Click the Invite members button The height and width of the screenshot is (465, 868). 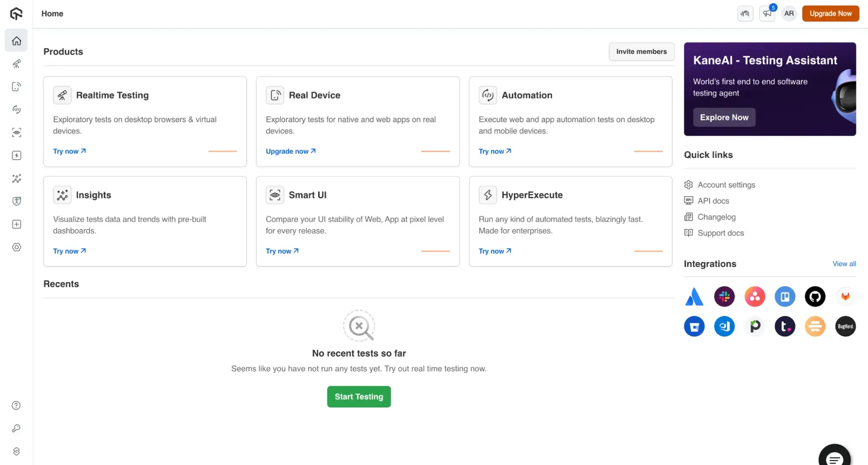click(641, 52)
